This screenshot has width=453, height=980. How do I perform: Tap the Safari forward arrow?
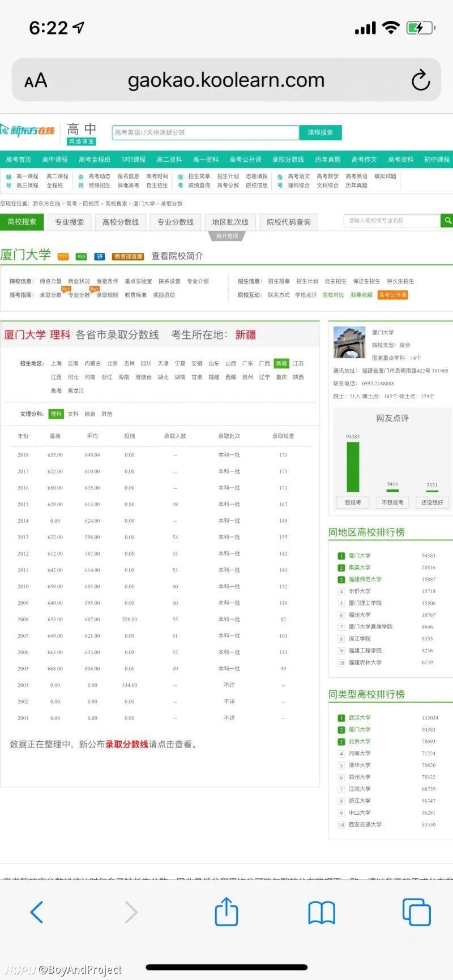coord(131,912)
